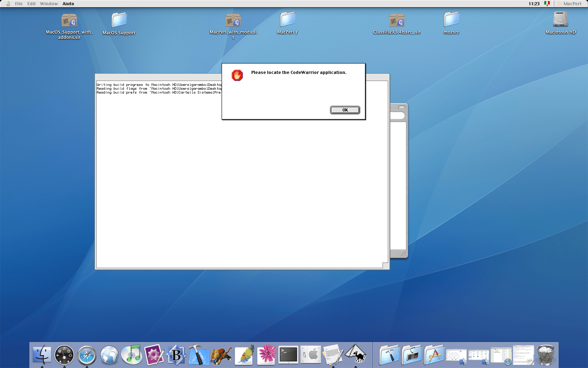Open the hammer folder in the Dock
Image resolution: width=588 pixels, height=368 pixels.
click(390, 355)
